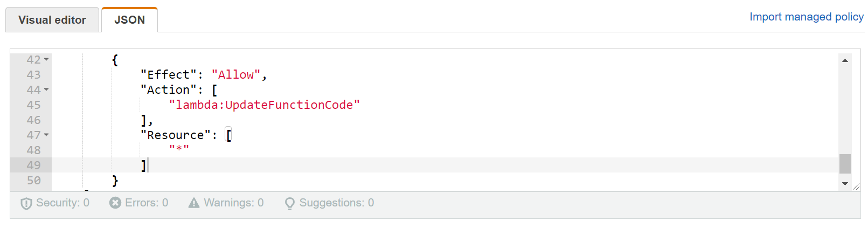Click the Errors circle-x icon
The image size is (868, 228).
[x=115, y=203]
